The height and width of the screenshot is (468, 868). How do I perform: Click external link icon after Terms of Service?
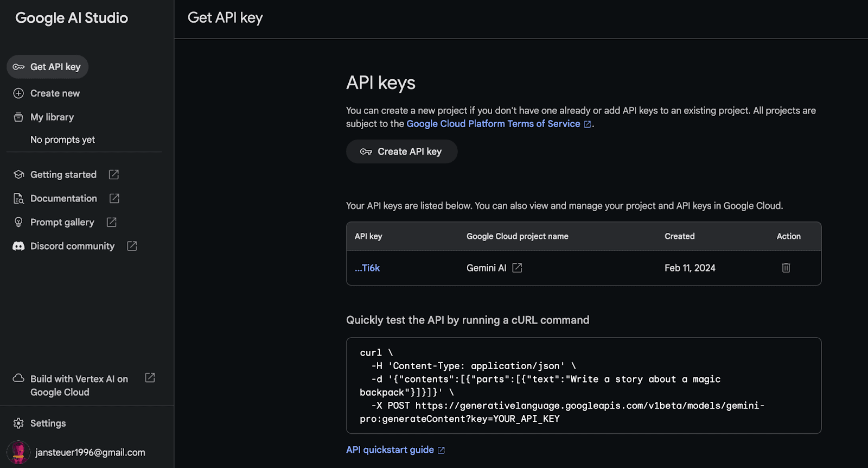(x=587, y=124)
